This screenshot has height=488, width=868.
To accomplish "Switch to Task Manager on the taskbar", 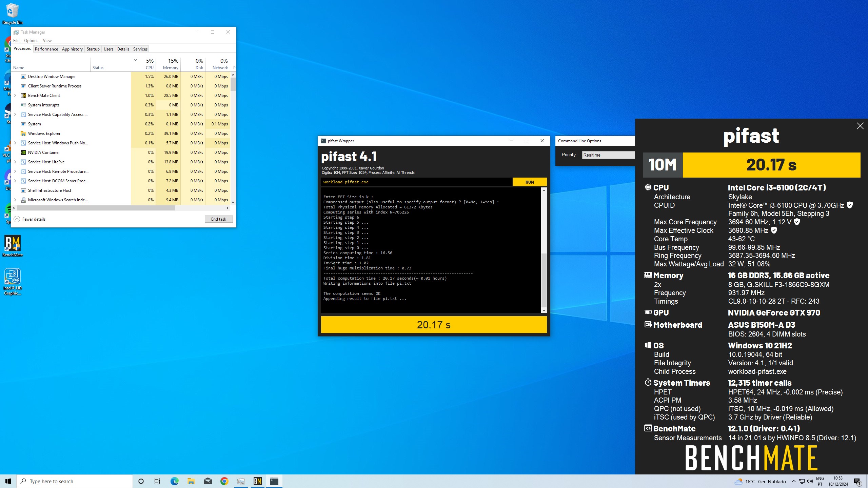I will (241, 481).
